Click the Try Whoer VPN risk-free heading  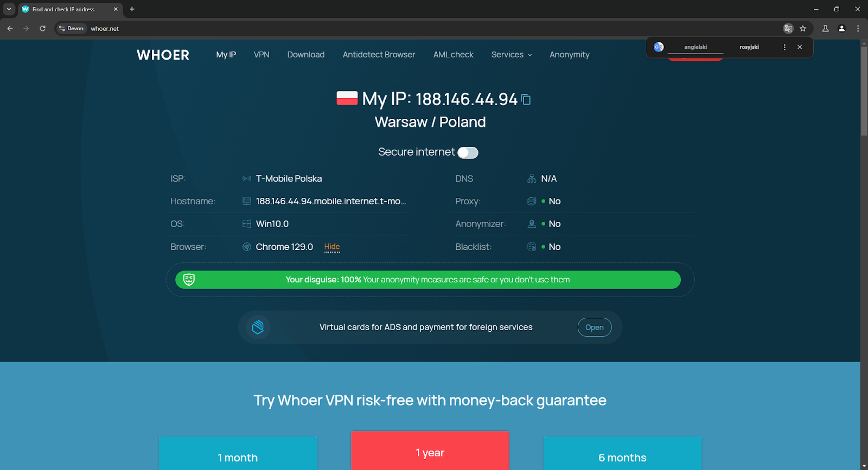click(430, 400)
